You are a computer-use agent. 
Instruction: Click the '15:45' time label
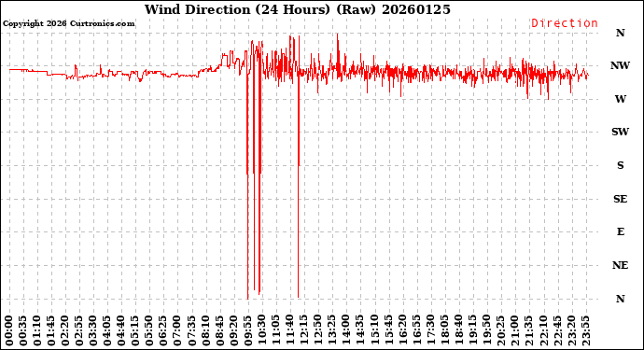tap(388, 330)
